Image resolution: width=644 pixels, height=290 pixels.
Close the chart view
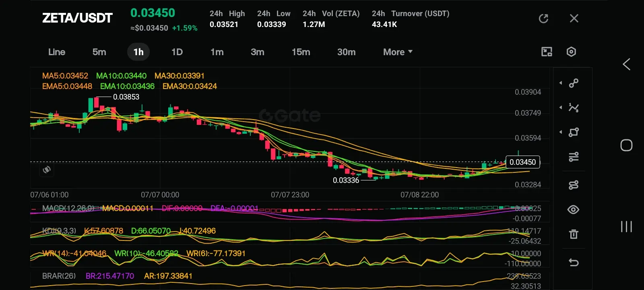(x=574, y=19)
